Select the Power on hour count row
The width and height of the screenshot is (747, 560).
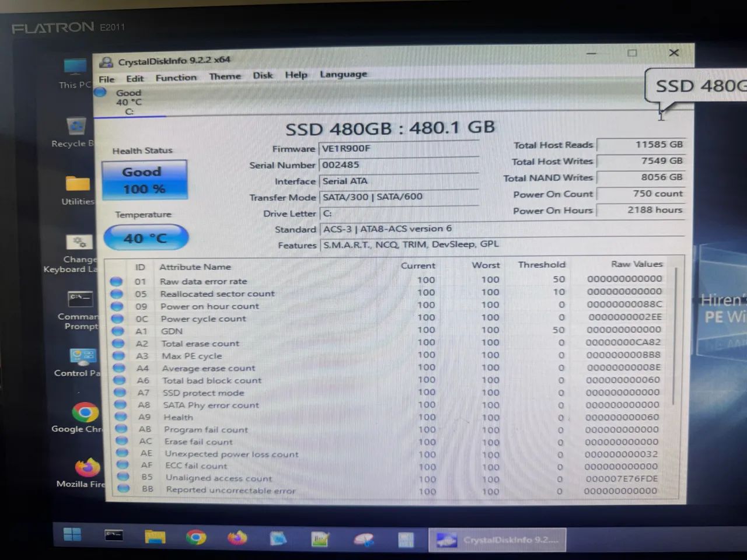[x=388, y=306]
